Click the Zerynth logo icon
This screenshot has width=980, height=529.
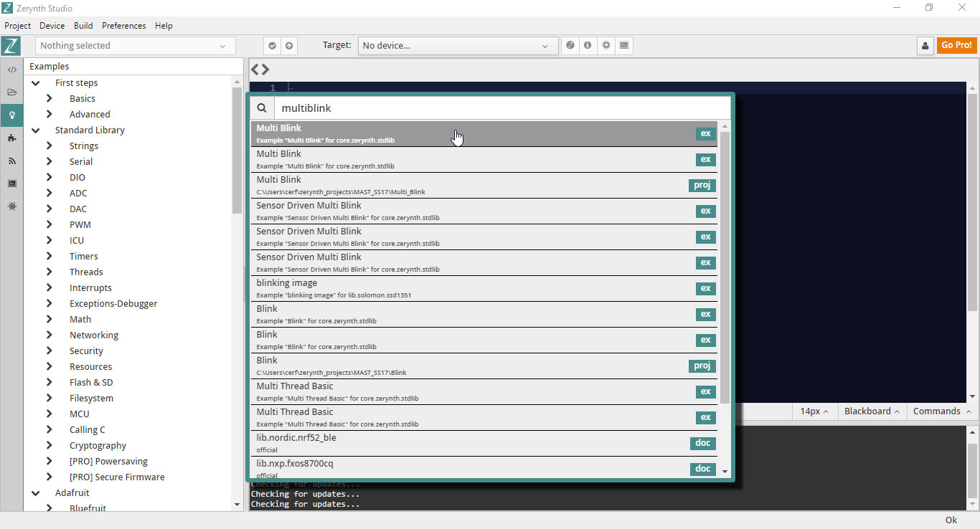pos(11,46)
